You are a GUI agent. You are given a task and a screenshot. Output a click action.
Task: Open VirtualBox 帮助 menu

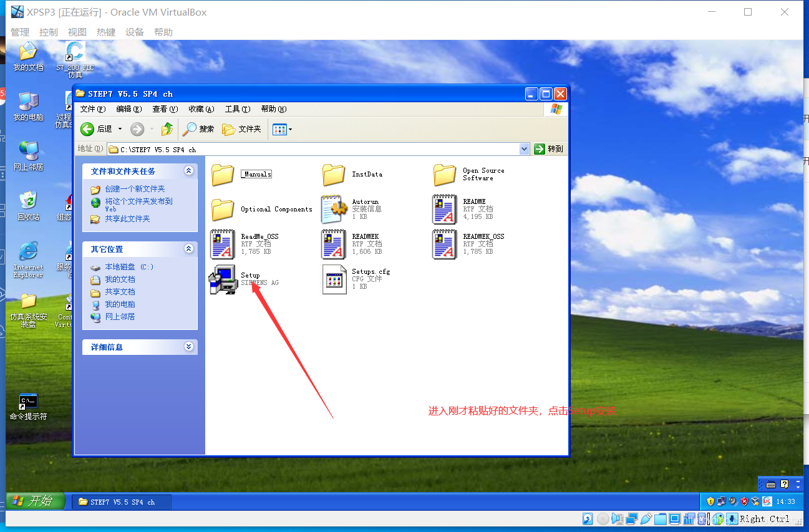[x=163, y=32]
